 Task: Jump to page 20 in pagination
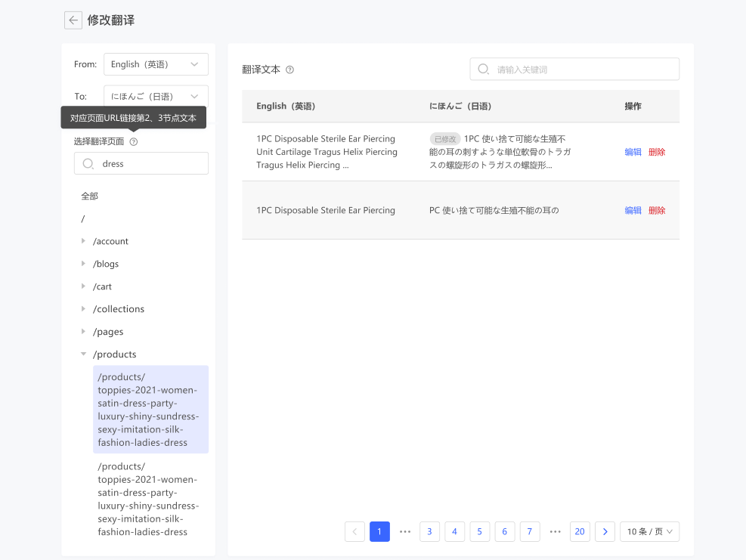[580, 531]
